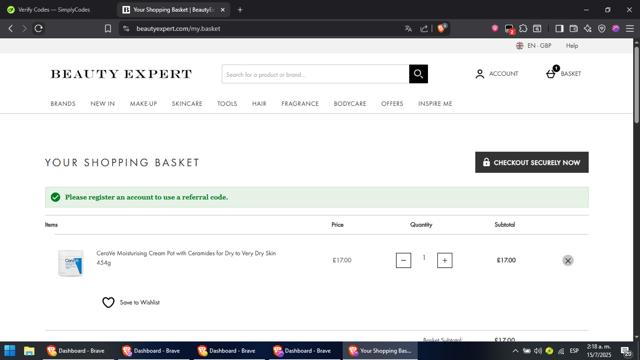Increase CeraVe quantity with plus button
Image resolution: width=640 pixels, height=360 pixels.
coord(444,260)
